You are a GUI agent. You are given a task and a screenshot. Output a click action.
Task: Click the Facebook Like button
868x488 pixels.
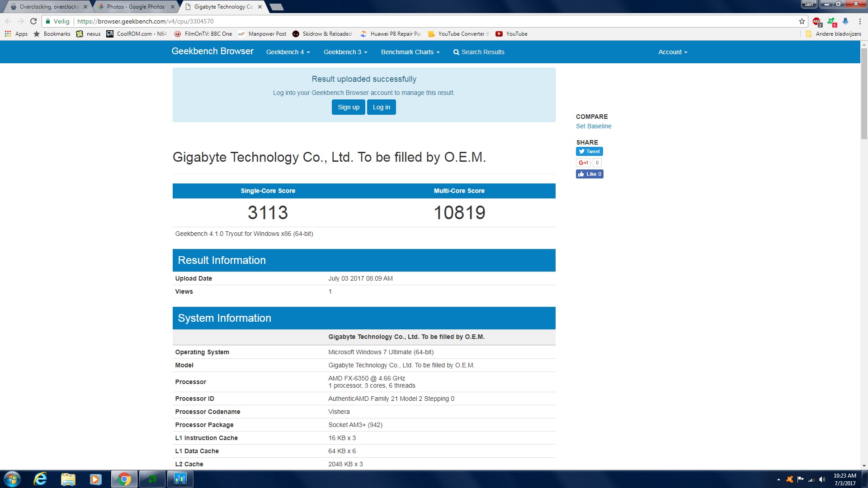coord(590,174)
